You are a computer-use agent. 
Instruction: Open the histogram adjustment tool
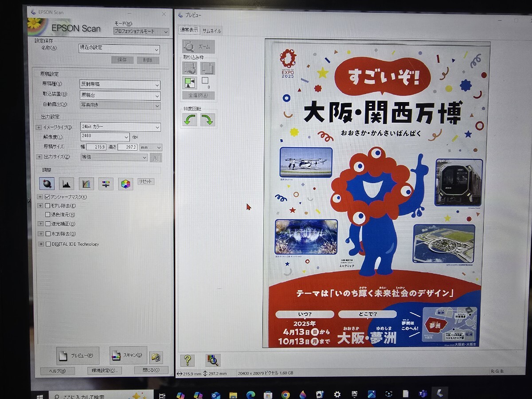[66, 183]
